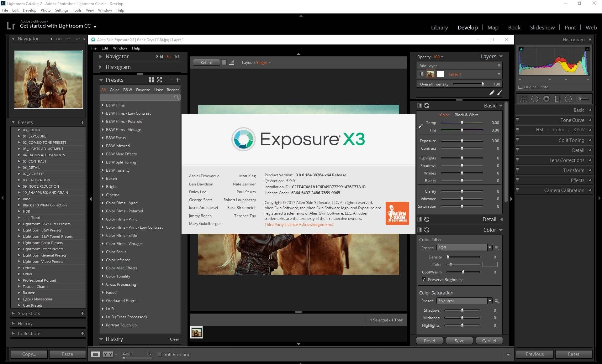
Task: Click the search magnifier in Presets search box
Action: click(x=177, y=97)
